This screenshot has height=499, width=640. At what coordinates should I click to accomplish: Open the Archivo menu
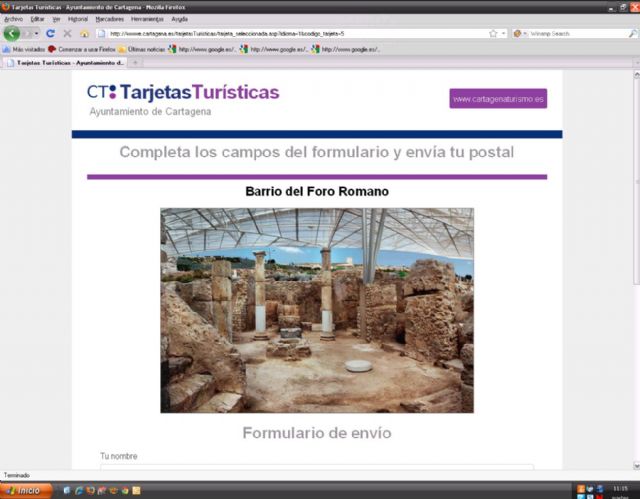point(13,19)
